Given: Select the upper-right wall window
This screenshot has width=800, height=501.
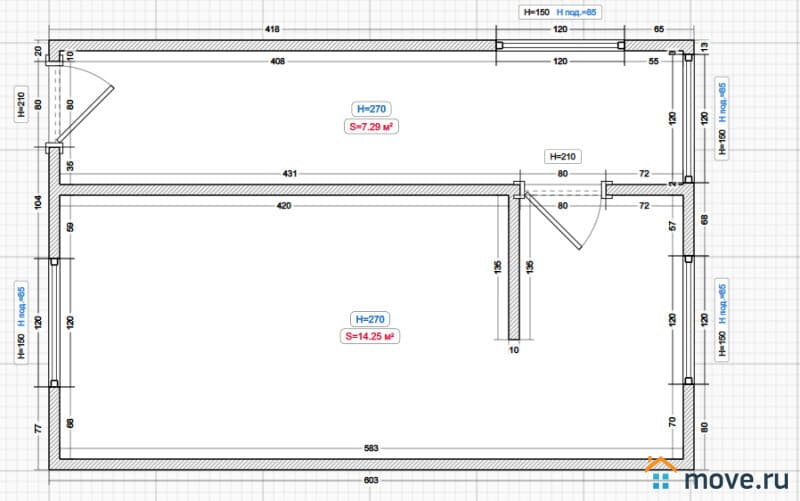Looking at the screenshot, I should pyautogui.click(x=689, y=118).
